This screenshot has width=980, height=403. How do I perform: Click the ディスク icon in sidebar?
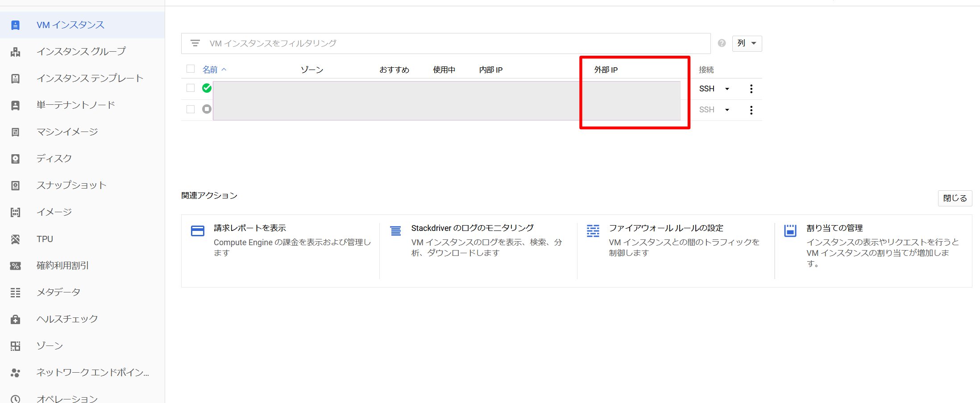click(x=15, y=159)
